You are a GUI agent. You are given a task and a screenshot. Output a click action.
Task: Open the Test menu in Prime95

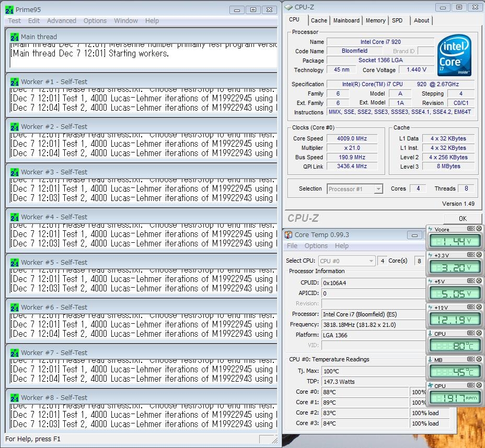(15, 21)
